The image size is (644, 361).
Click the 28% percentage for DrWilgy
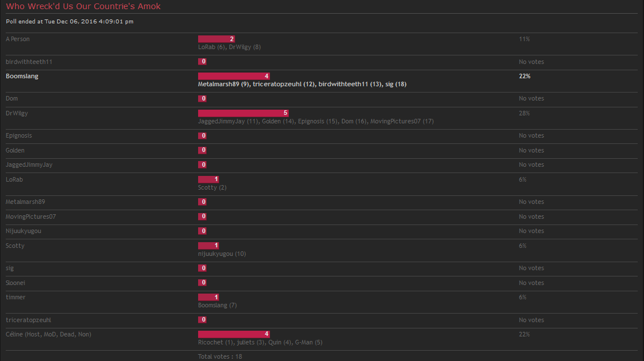click(x=525, y=113)
